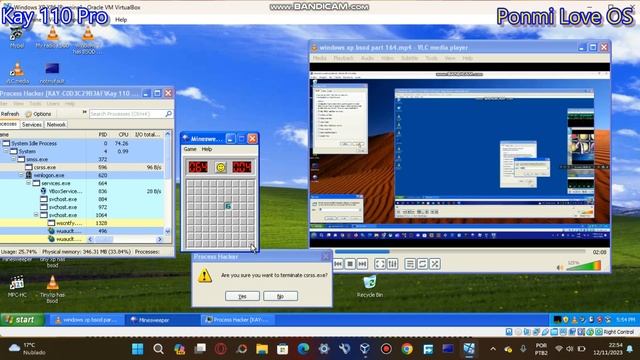This screenshot has height=360, width=640.
Task: Collapse the System process tree node
Action: pyautogui.click(x=6, y=151)
